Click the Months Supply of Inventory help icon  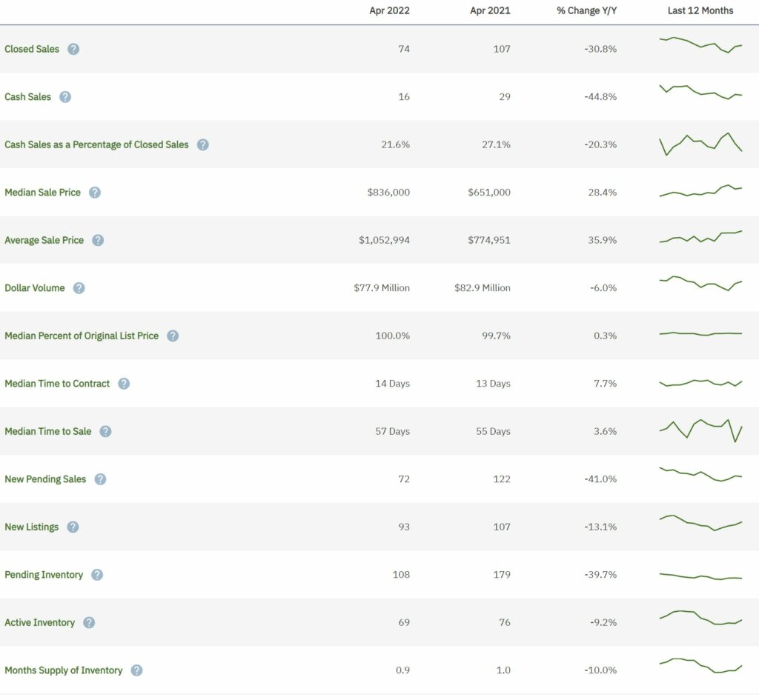(136, 670)
